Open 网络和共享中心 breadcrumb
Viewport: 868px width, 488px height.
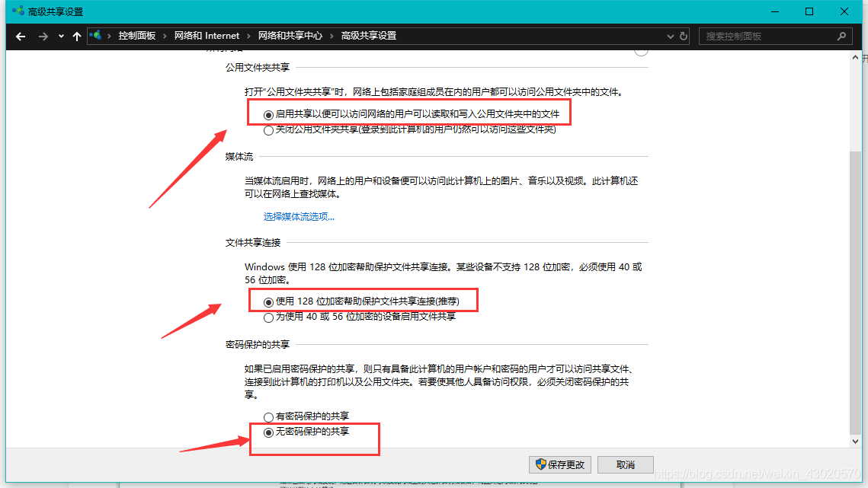point(290,36)
